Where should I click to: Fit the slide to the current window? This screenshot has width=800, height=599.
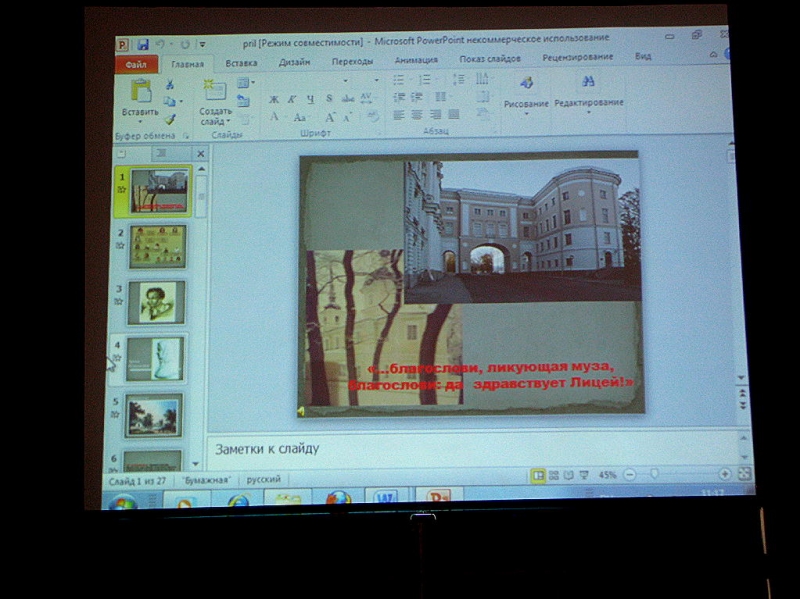[x=744, y=474]
